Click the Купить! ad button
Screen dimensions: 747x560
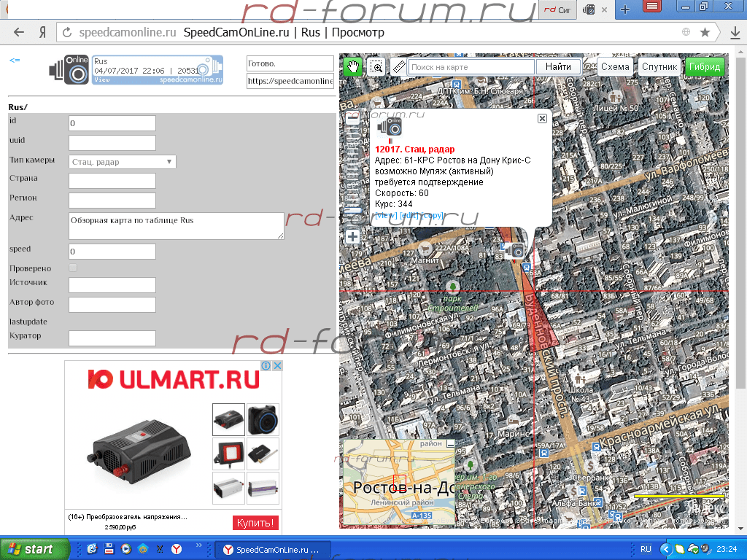tap(255, 522)
